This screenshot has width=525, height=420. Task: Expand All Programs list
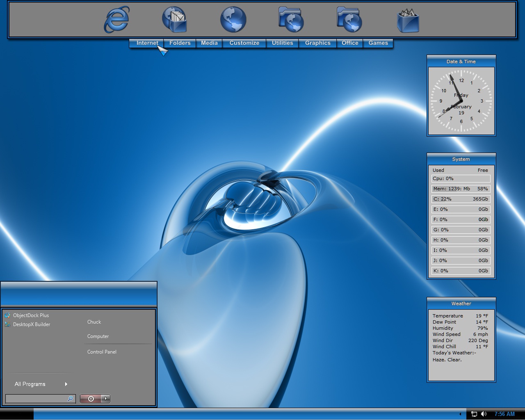[x=41, y=384]
